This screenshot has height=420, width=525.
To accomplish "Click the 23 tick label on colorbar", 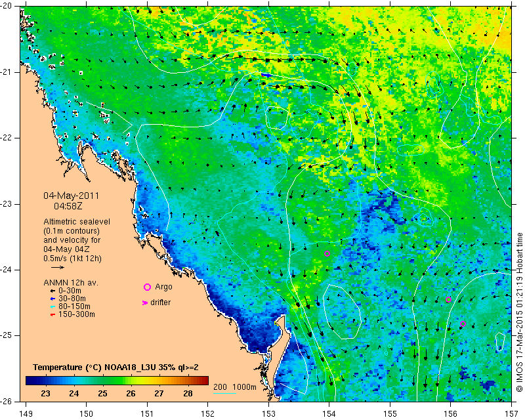I will 45,394.
